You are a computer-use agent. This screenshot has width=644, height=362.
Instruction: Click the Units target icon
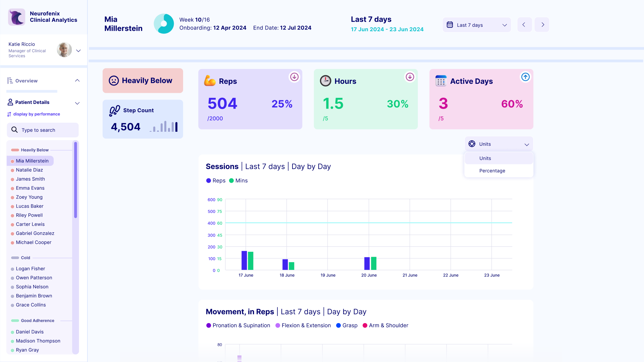tap(472, 144)
